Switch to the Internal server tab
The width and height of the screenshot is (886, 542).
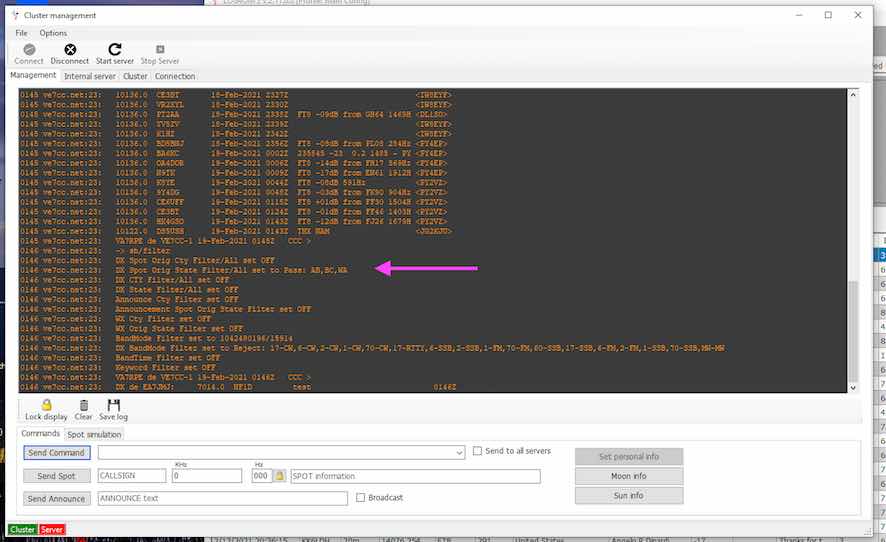[90, 76]
